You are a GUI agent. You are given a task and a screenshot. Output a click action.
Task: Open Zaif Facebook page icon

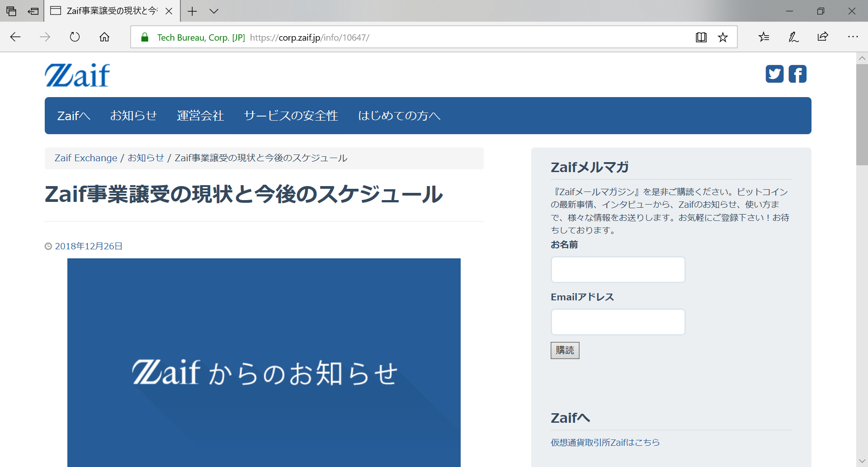797,74
